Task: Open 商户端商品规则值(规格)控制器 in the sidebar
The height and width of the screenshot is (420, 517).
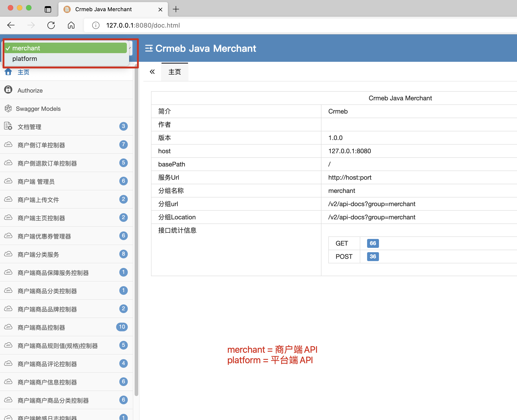Action: point(66,345)
